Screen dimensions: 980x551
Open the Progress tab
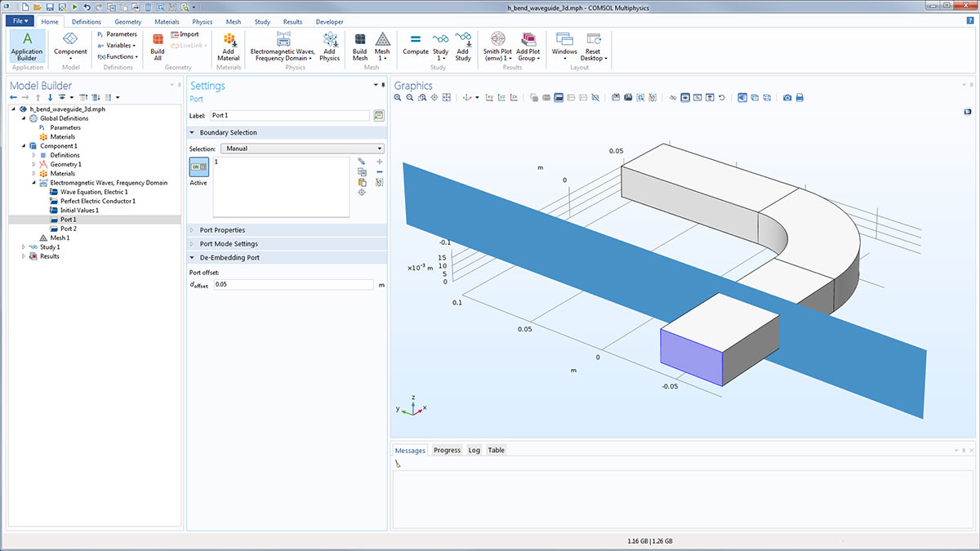click(x=447, y=451)
